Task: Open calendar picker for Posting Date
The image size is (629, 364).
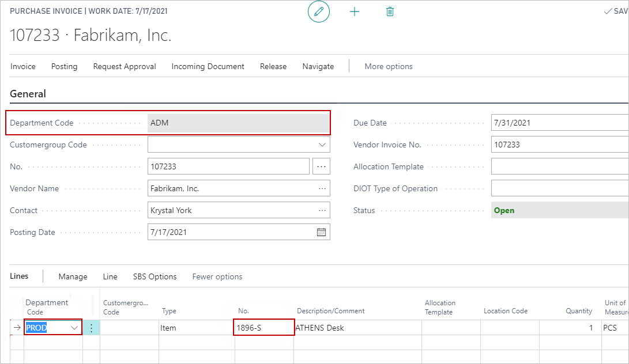Action: pyautogui.click(x=321, y=232)
